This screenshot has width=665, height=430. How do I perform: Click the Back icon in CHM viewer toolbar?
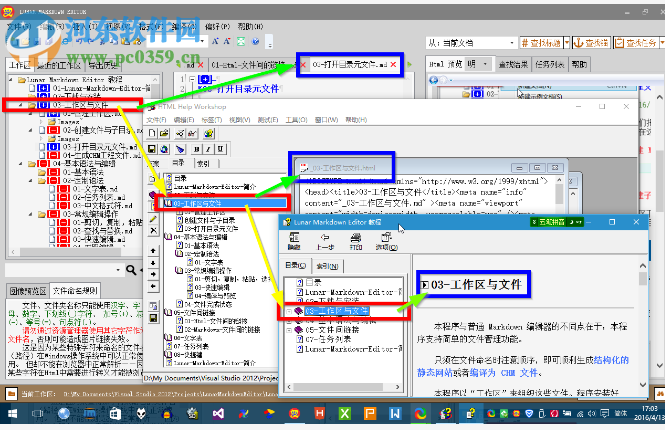click(325, 241)
